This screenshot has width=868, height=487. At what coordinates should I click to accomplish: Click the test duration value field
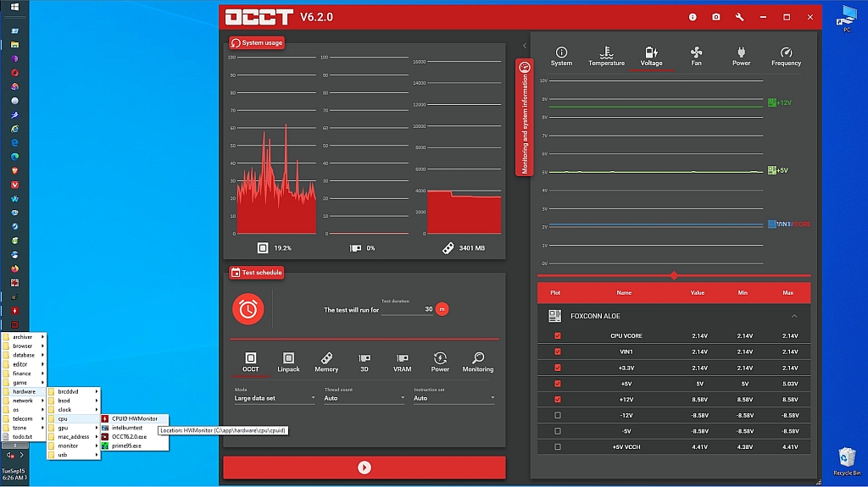(x=408, y=309)
